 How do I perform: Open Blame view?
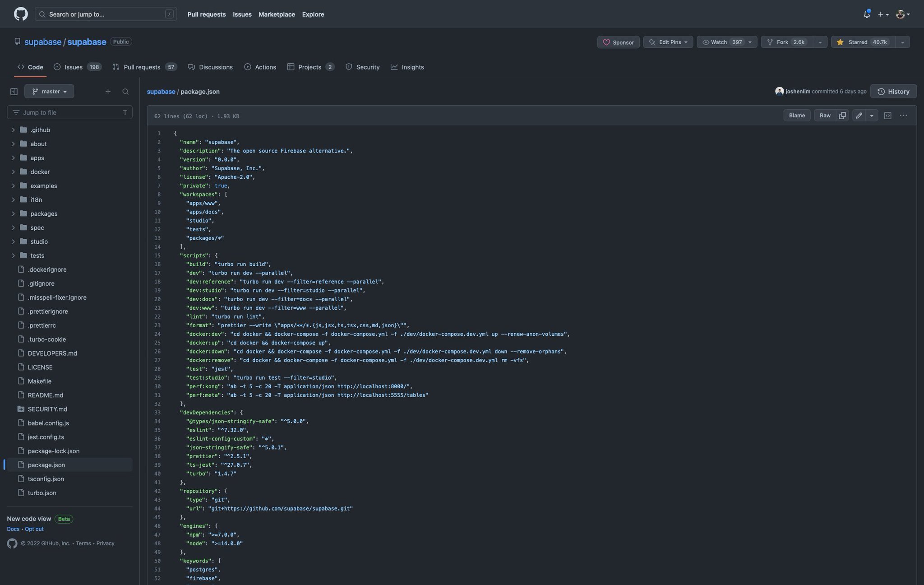[797, 116]
